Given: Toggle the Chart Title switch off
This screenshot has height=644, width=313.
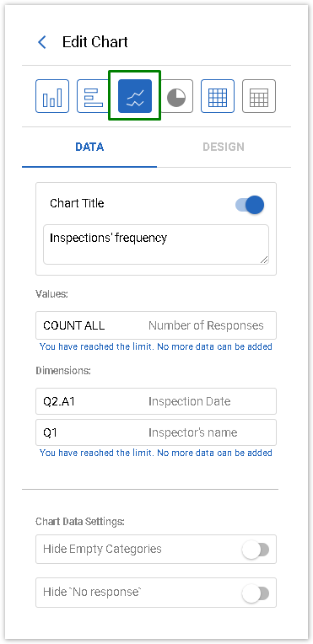Looking at the screenshot, I should point(250,205).
